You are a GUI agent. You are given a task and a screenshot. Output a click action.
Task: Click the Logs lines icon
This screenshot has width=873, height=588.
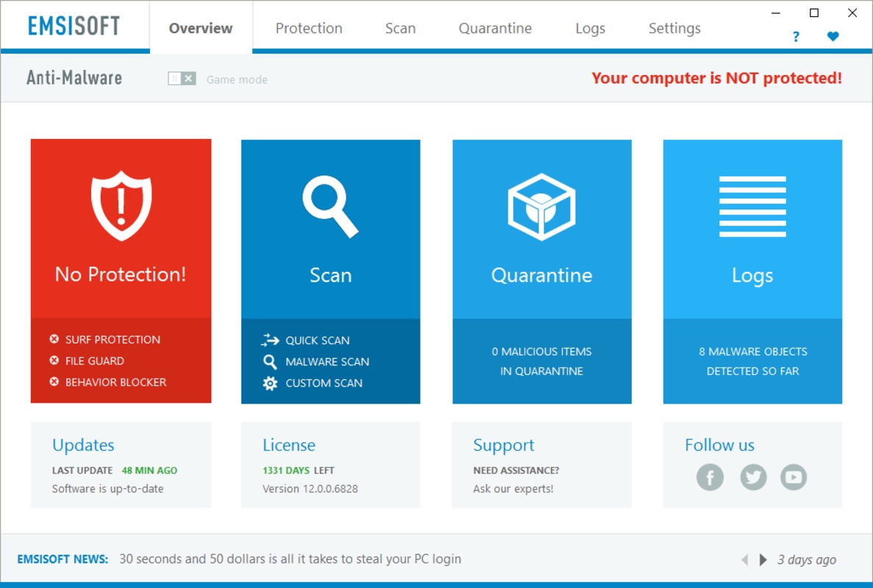click(752, 207)
